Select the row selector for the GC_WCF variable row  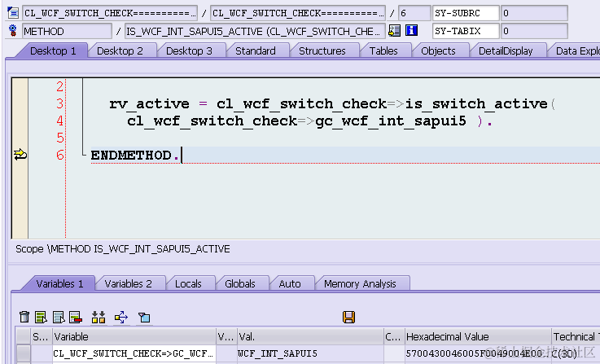coord(24,353)
